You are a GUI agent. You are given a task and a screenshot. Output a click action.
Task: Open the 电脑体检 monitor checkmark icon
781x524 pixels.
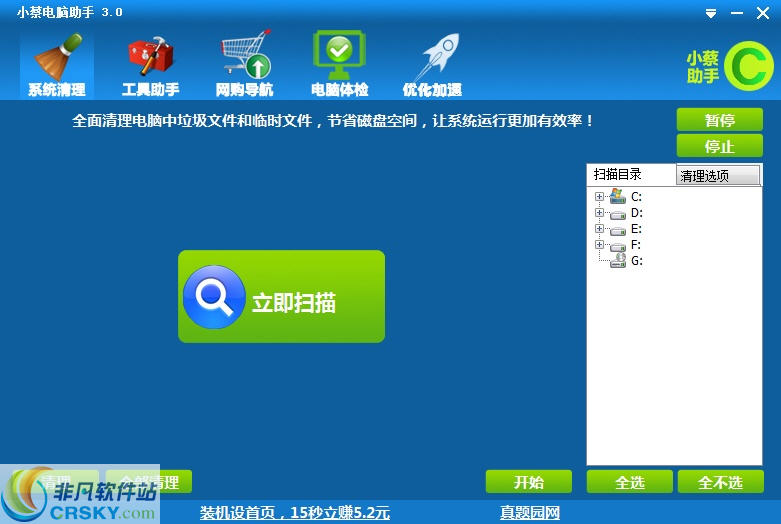tap(339, 54)
